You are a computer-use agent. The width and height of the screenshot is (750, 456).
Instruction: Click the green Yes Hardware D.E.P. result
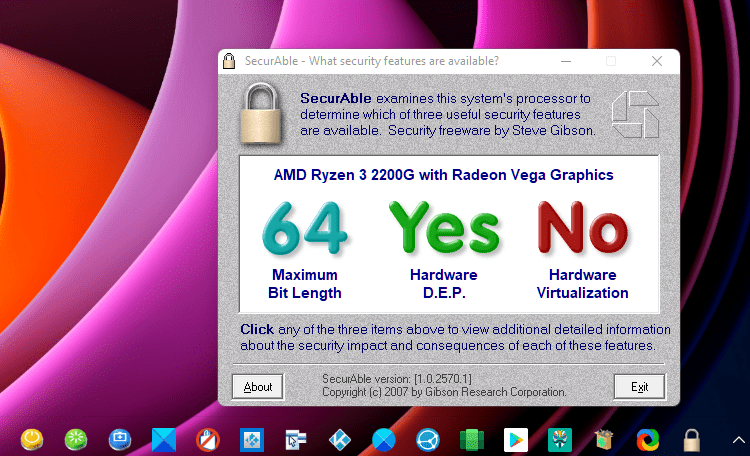click(x=444, y=227)
